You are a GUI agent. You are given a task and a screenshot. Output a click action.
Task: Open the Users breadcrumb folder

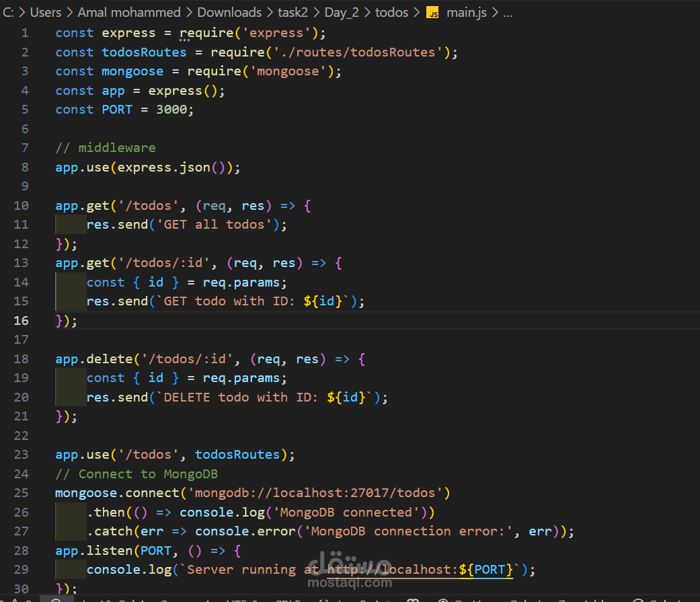(46, 13)
